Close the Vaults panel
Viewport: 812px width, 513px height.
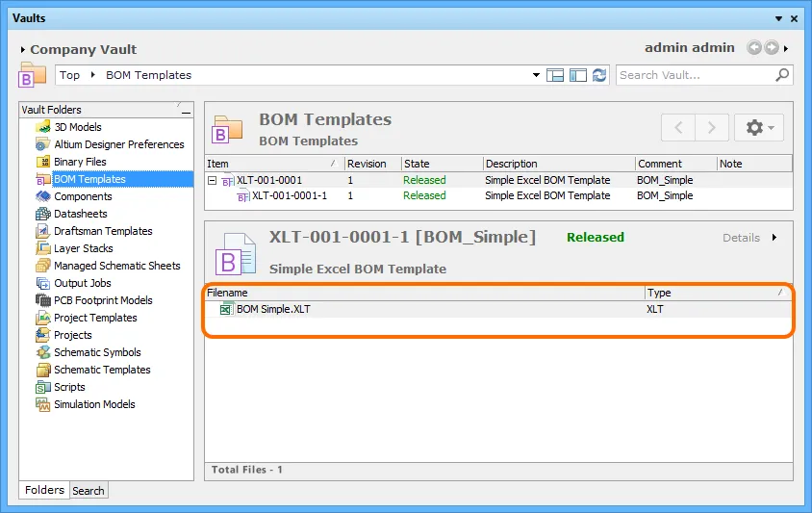(x=795, y=18)
